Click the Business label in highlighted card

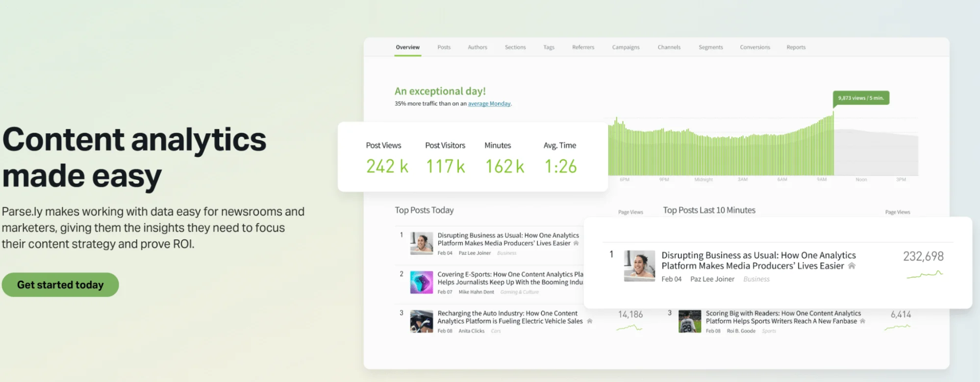click(x=756, y=279)
